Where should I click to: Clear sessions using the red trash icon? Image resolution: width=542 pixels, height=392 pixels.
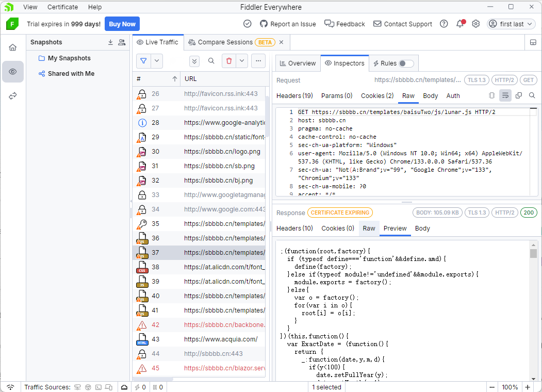click(x=229, y=60)
